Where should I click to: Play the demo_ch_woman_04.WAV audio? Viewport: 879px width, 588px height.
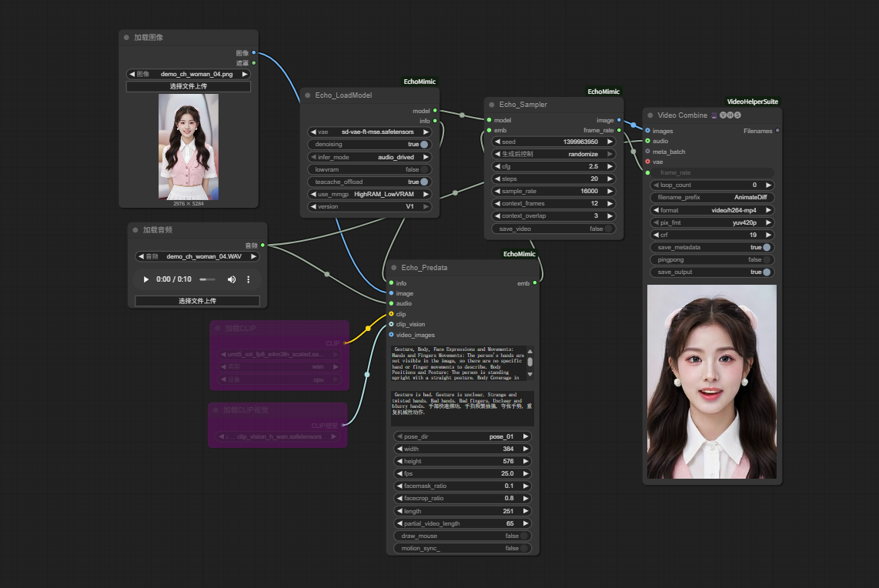pos(146,279)
